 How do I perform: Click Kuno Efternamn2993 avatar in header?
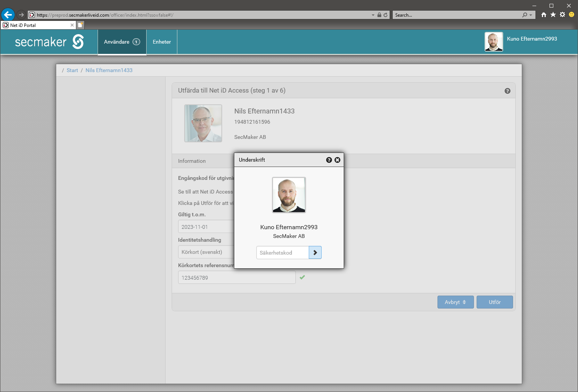pyautogui.click(x=494, y=42)
